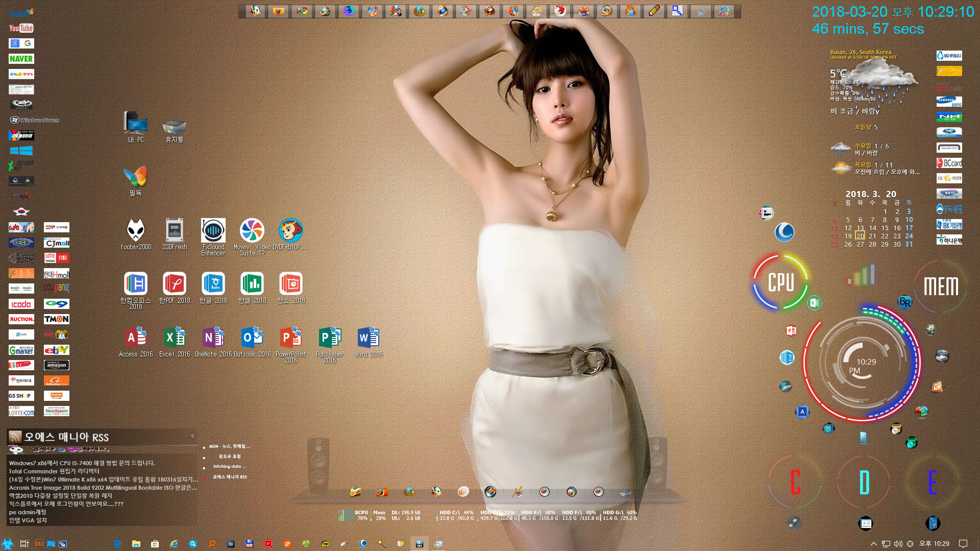Open the ebay shopping shortcut
The height and width of the screenshot is (551, 980).
pos(56,350)
